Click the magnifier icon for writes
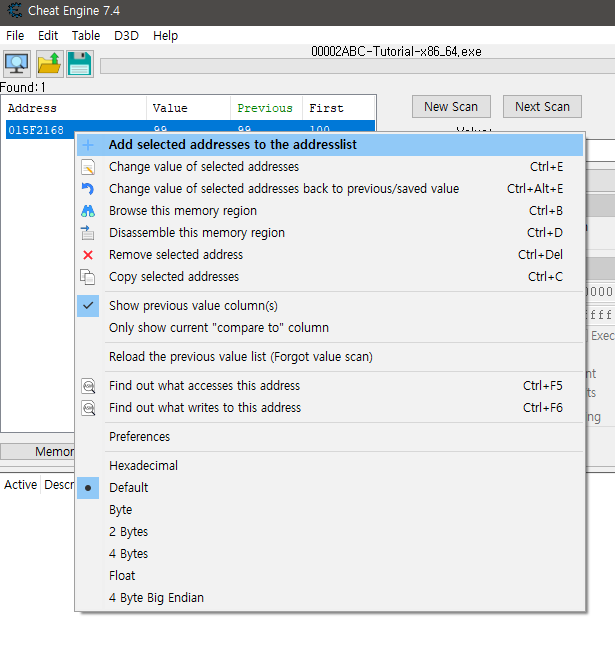This screenshot has width=615, height=658. coord(88,408)
